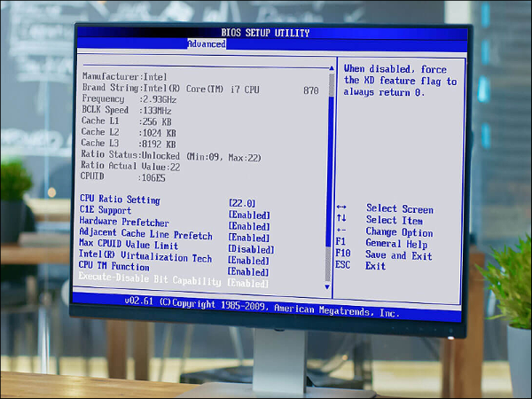Select the CPU TM Function item
The image size is (532, 399).
point(114,267)
